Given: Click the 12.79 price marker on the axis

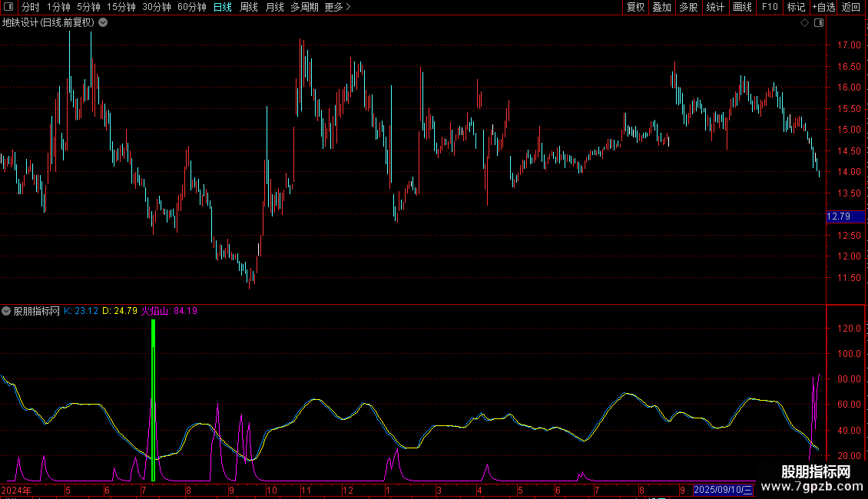Looking at the screenshot, I should [x=845, y=216].
